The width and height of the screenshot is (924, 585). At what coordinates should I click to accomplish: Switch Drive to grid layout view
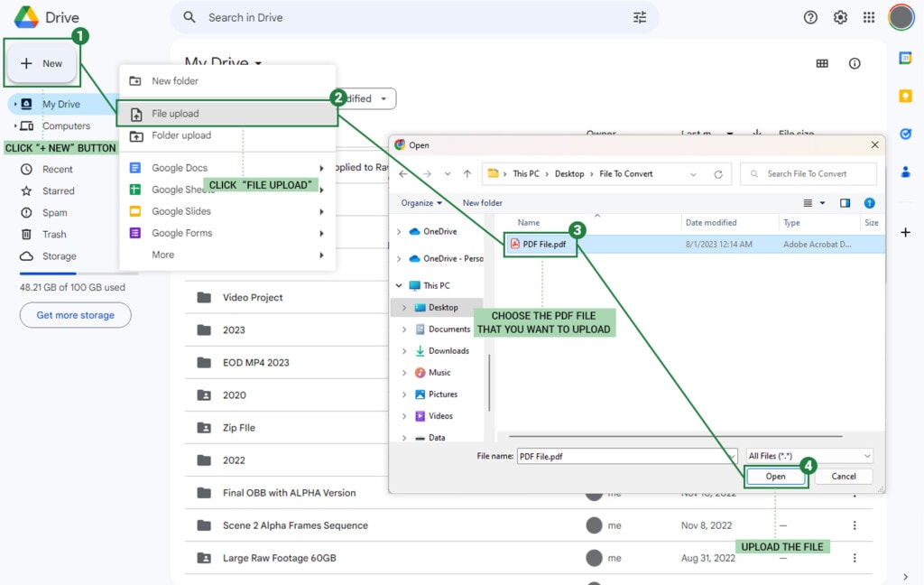point(822,63)
